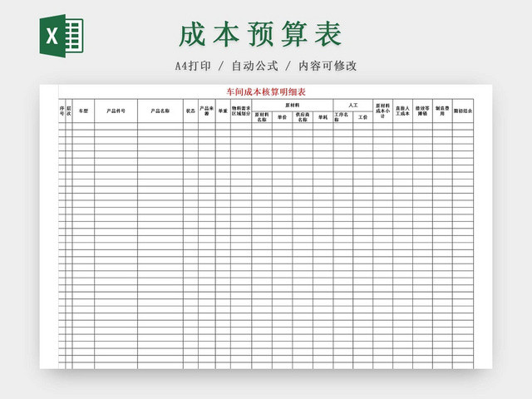532x399 pixels.
Task: Select the 工价 sub-header cell
Action: pyautogui.click(x=362, y=117)
